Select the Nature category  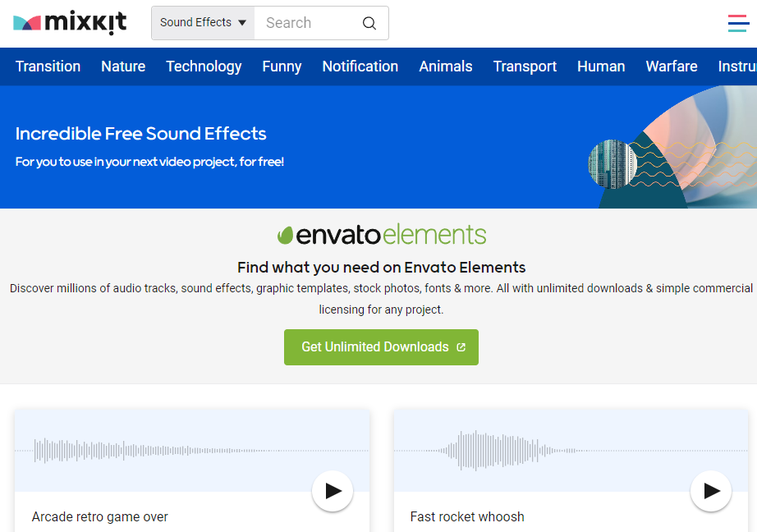[x=123, y=66]
